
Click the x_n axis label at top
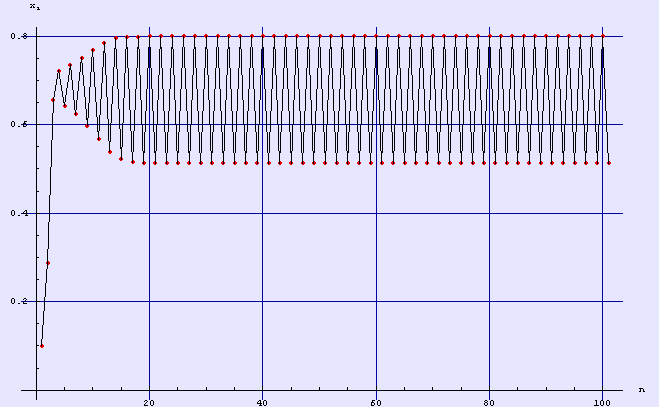click(35, 6)
